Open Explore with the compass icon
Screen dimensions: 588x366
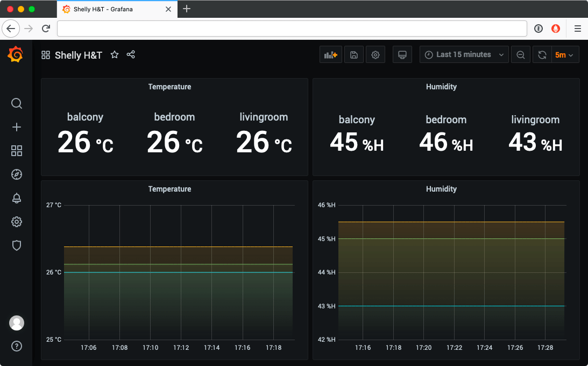(17, 174)
